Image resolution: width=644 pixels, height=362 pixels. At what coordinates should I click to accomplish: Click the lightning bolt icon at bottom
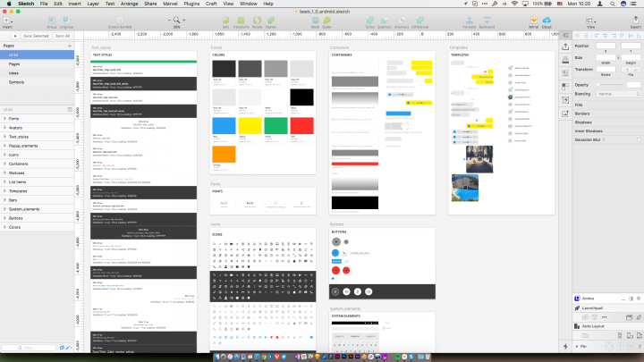[565, 347]
